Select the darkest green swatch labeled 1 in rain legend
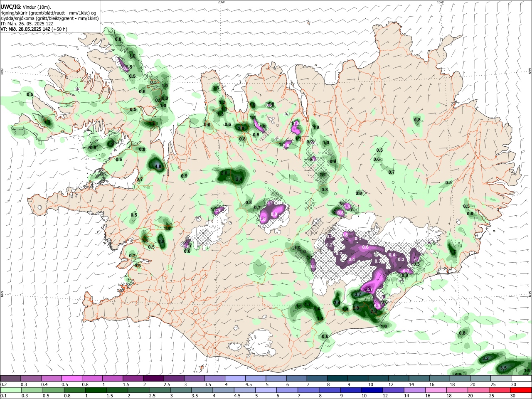 96,390
